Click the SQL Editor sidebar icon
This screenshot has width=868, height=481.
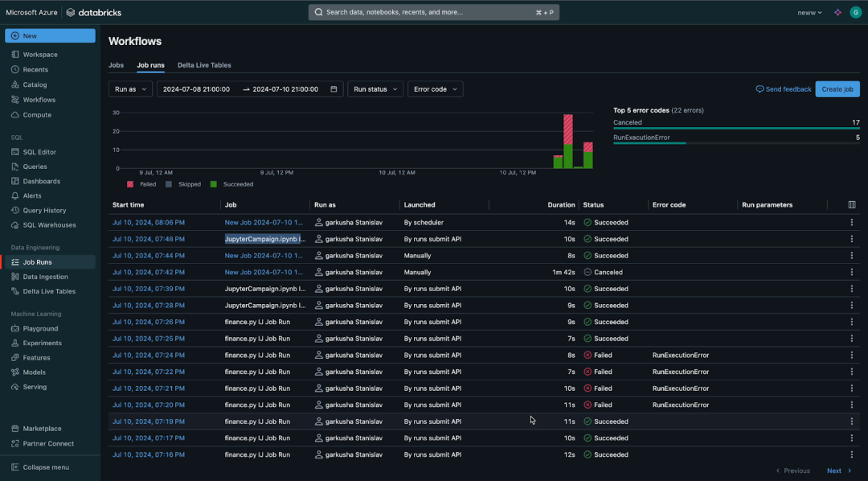pyautogui.click(x=15, y=152)
